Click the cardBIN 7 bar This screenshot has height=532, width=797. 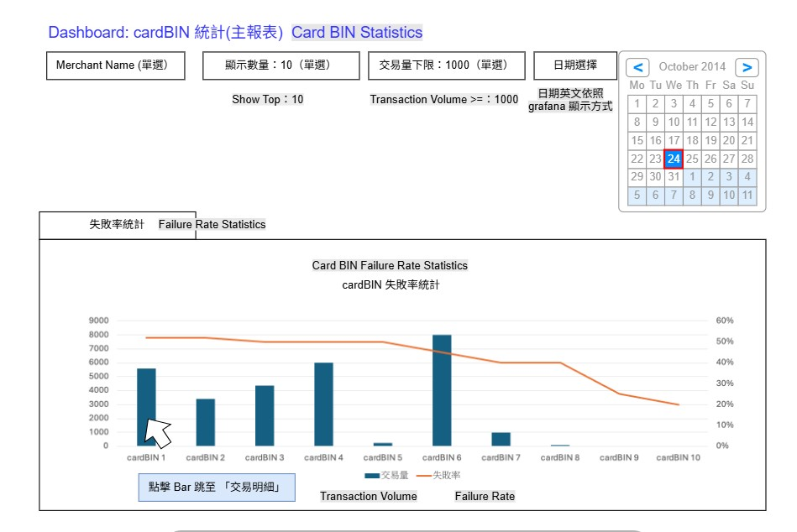501,439
